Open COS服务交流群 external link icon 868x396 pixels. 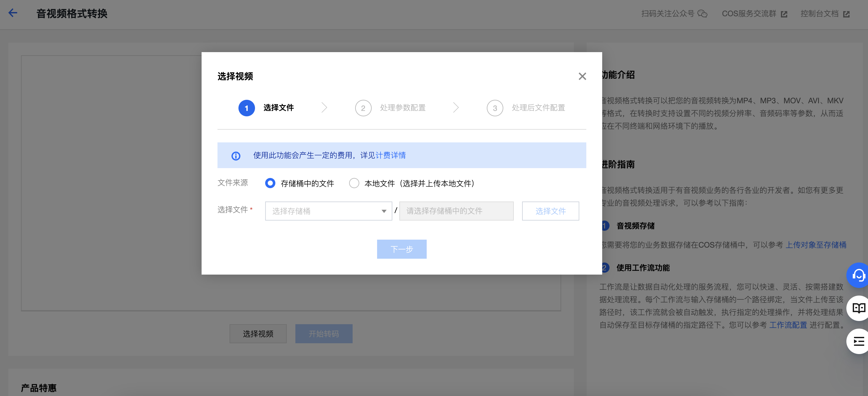(x=784, y=14)
